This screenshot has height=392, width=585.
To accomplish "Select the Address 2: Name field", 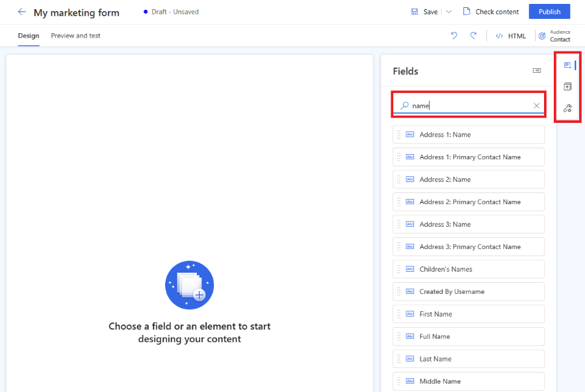I will [x=468, y=179].
